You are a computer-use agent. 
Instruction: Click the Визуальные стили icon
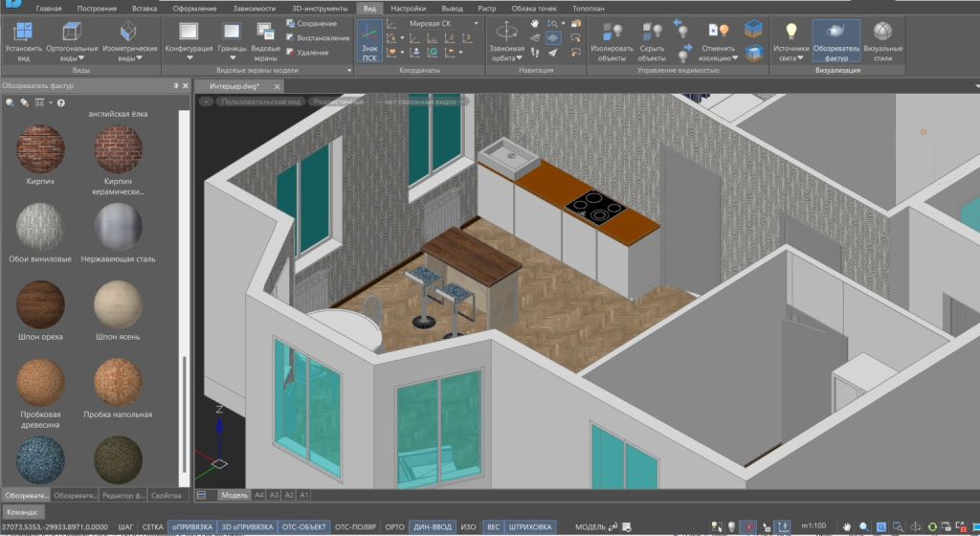click(x=880, y=35)
